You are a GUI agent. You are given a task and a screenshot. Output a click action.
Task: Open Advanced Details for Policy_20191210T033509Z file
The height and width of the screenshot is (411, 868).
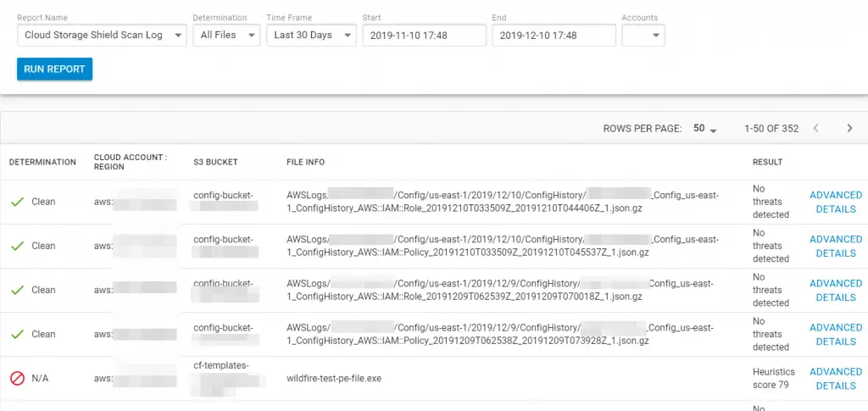click(836, 246)
